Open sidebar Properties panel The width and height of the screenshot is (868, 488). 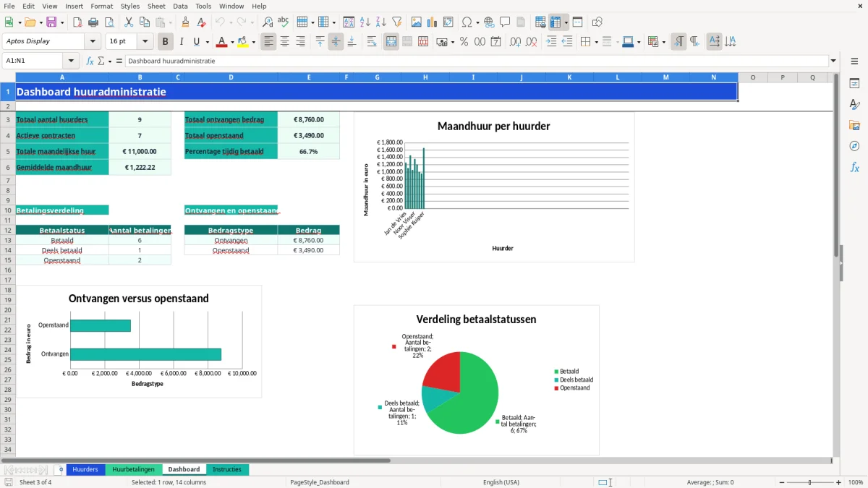pyautogui.click(x=854, y=84)
